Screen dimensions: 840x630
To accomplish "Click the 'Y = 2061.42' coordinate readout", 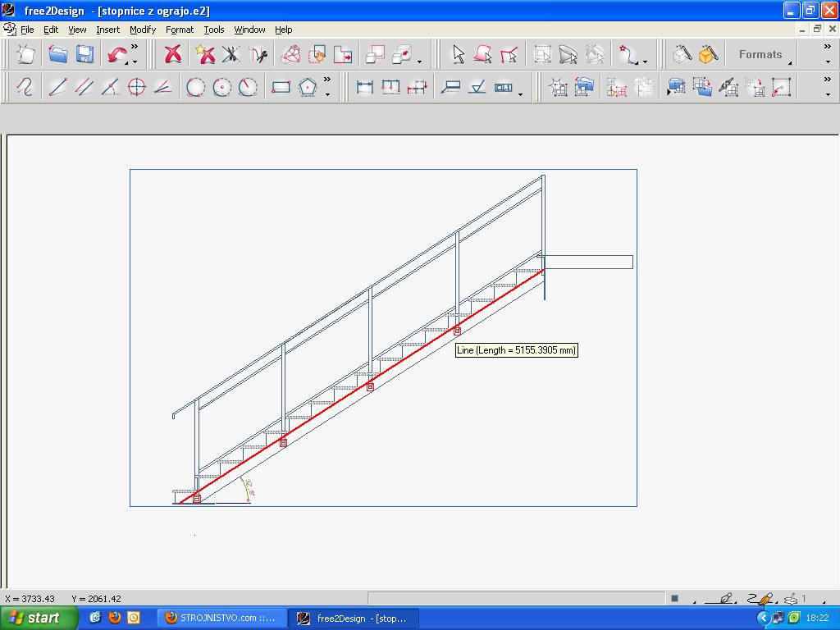I will click(x=97, y=599).
